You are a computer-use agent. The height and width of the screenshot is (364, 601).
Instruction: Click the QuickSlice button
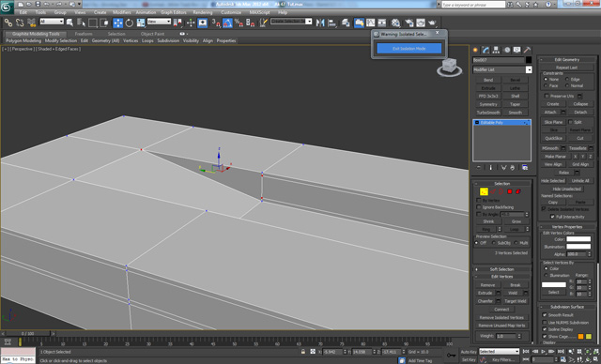(553, 138)
